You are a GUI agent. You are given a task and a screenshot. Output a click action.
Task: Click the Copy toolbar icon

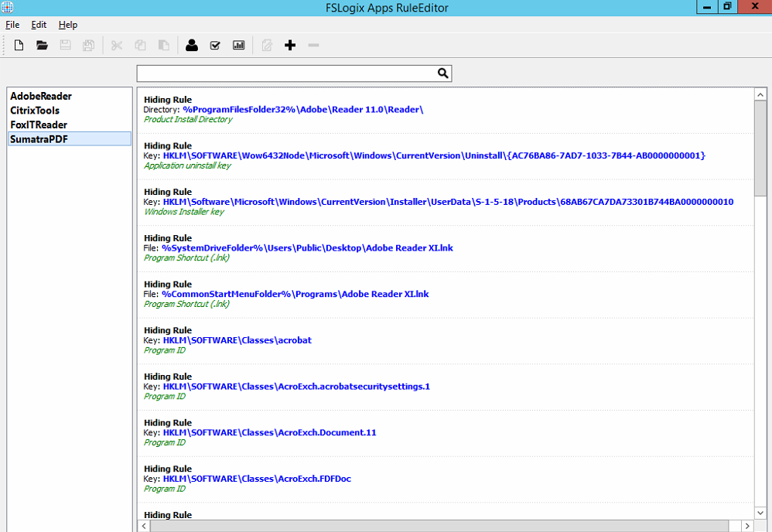click(x=140, y=46)
